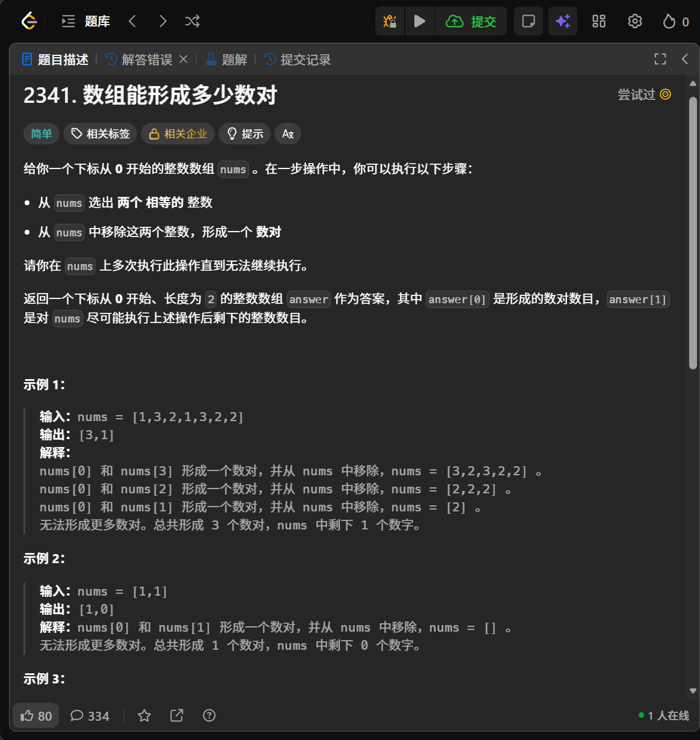
Task: Click the LeetCode logo icon
Action: point(29,22)
